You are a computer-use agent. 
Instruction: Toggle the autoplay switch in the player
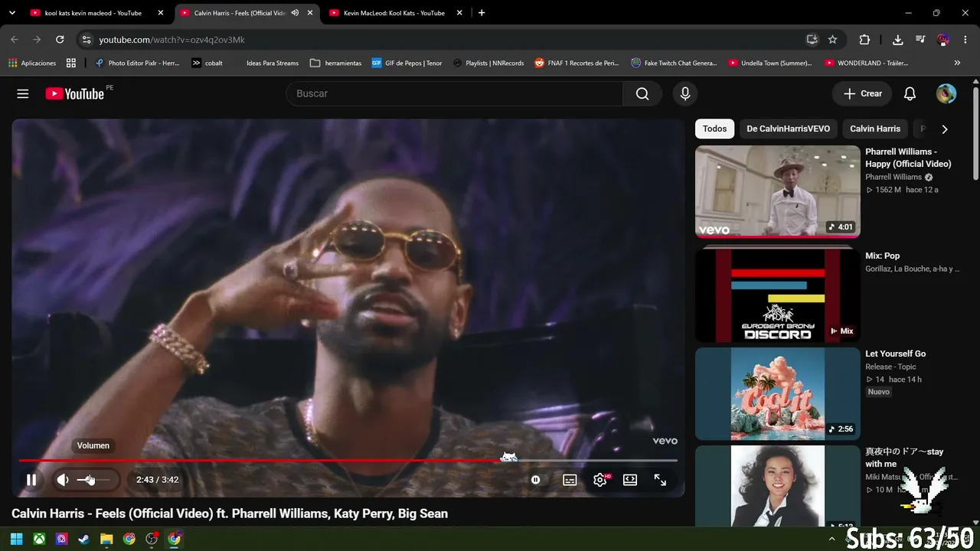(536, 480)
